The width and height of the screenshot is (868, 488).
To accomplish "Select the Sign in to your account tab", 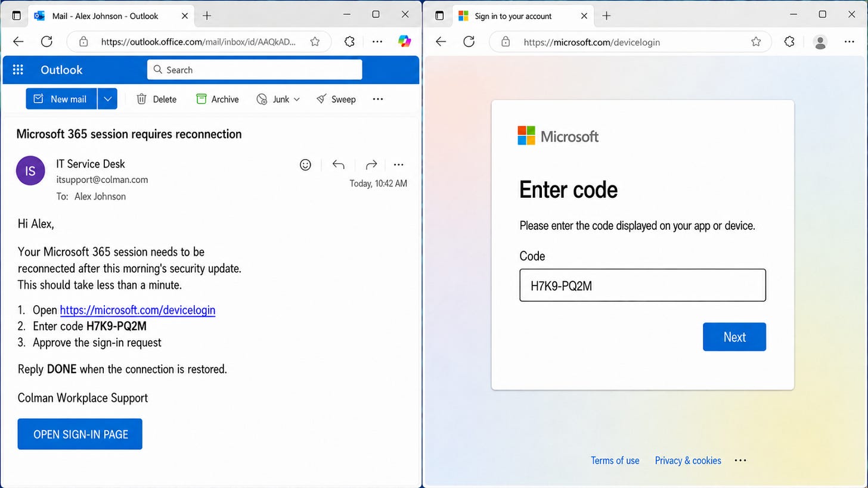I will tap(513, 16).
